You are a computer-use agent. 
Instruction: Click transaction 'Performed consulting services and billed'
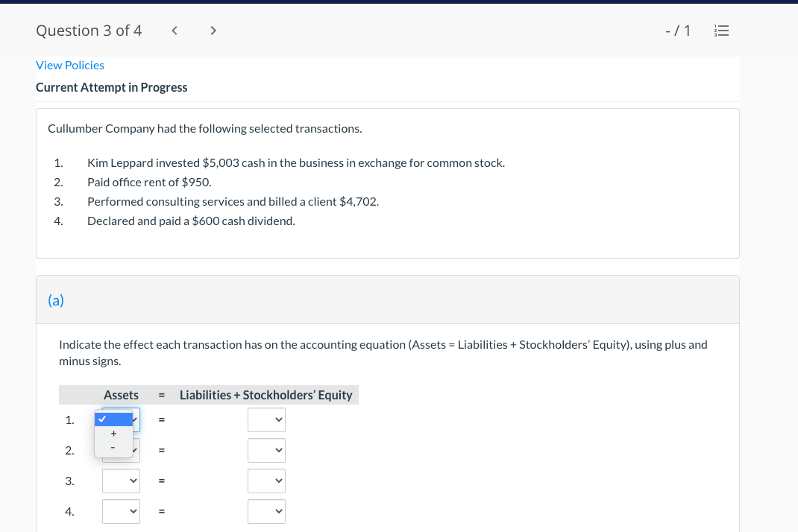(233, 201)
